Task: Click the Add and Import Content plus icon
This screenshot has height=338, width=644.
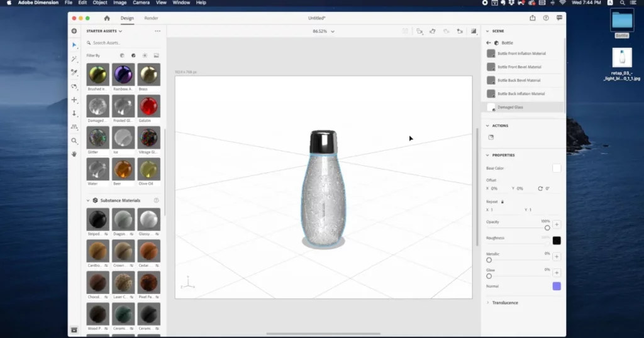Action: [x=74, y=31]
